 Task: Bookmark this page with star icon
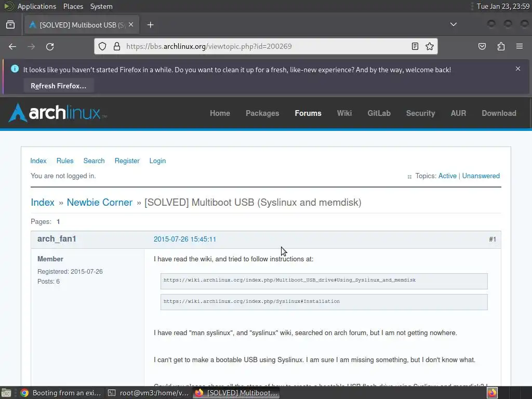(x=430, y=46)
